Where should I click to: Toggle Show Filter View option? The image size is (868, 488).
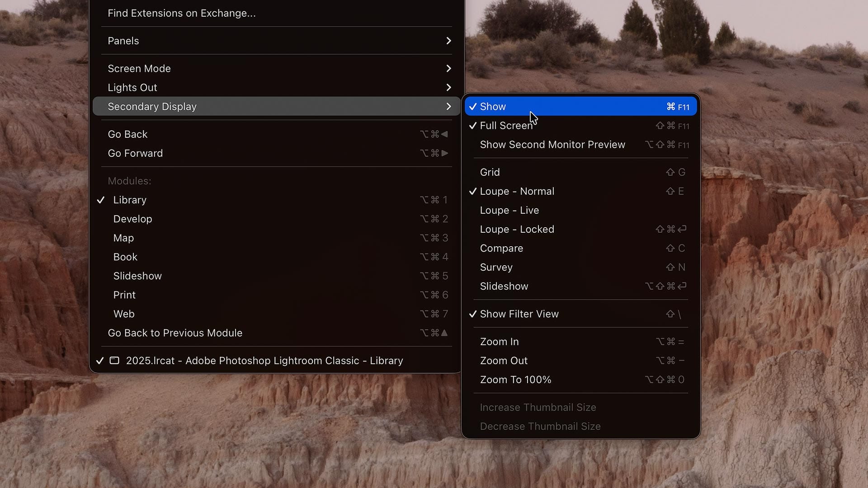[519, 314]
